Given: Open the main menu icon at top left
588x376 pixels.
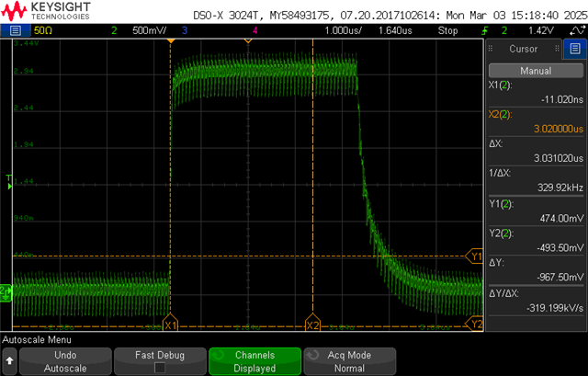Looking at the screenshot, I should point(16,30).
